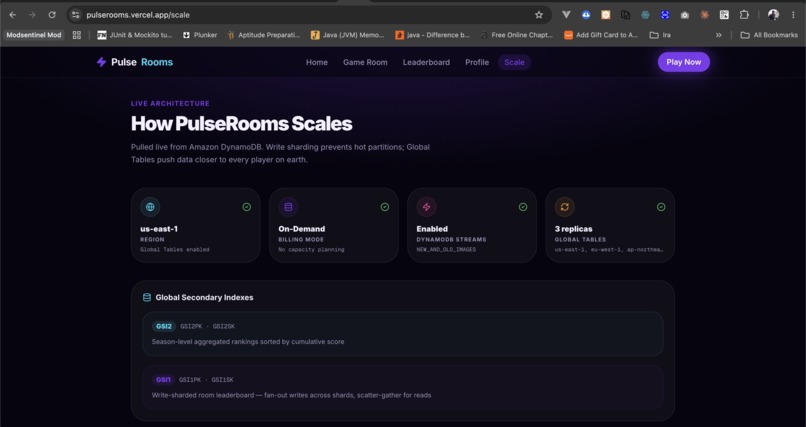Click the 'us-east-1' region value

point(159,229)
